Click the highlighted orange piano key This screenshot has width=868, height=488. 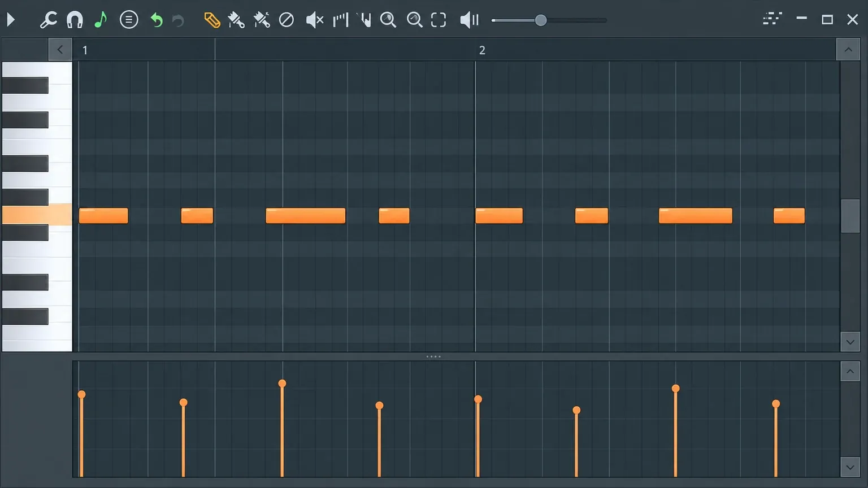point(37,215)
